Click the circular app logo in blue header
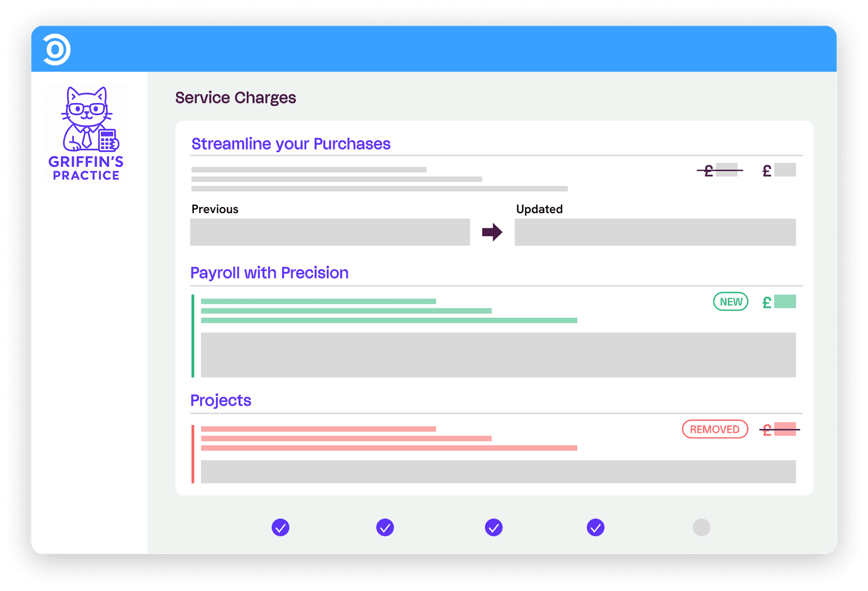The width and height of the screenshot is (868, 591). tap(56, 49)
